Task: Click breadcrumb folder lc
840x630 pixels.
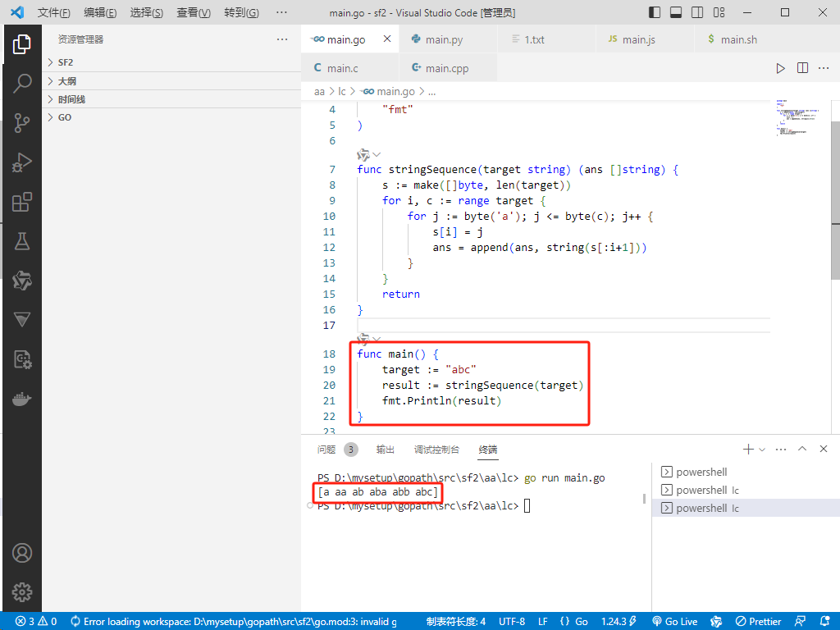Action: point(342,92)
